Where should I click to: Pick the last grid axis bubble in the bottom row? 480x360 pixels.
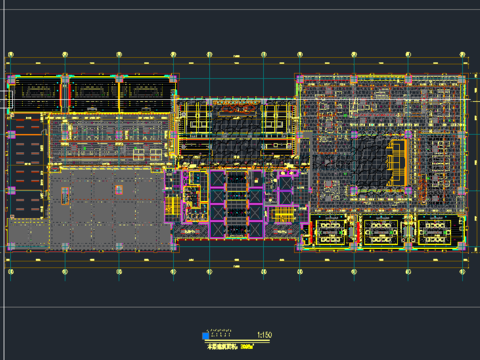click(462, 272)
